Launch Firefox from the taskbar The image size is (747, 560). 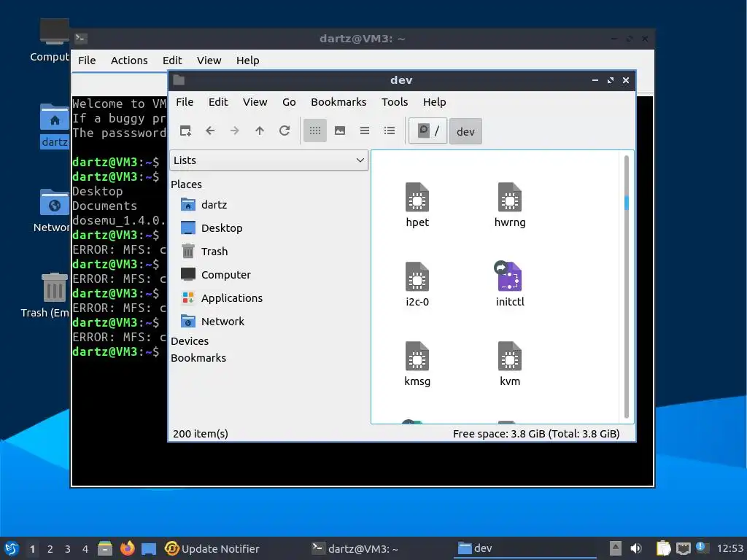tap(127, 548)
